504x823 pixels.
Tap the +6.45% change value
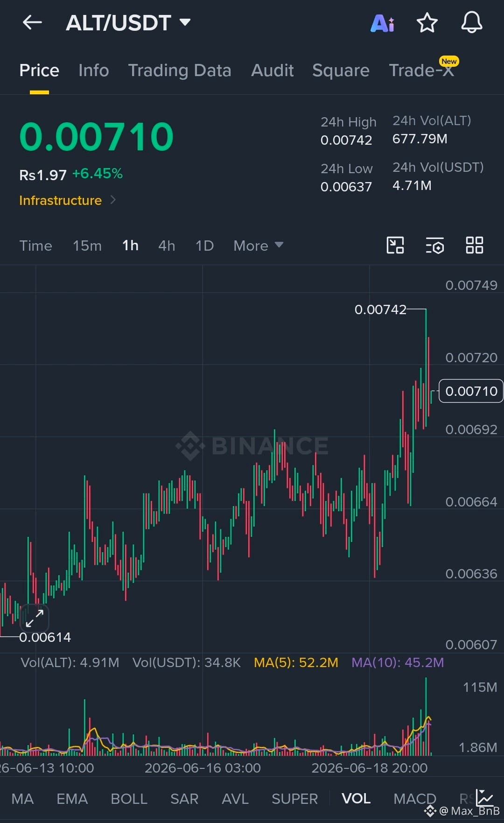coord(97,174)
